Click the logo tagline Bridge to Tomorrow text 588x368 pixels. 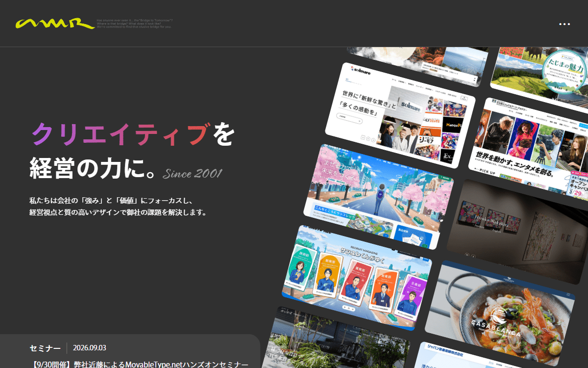pos(134,24)
